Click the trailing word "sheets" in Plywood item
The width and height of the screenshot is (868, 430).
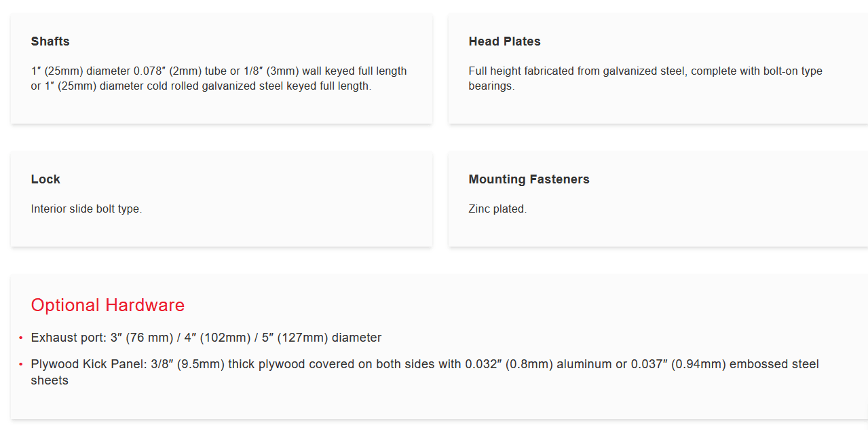coord(50,380)
